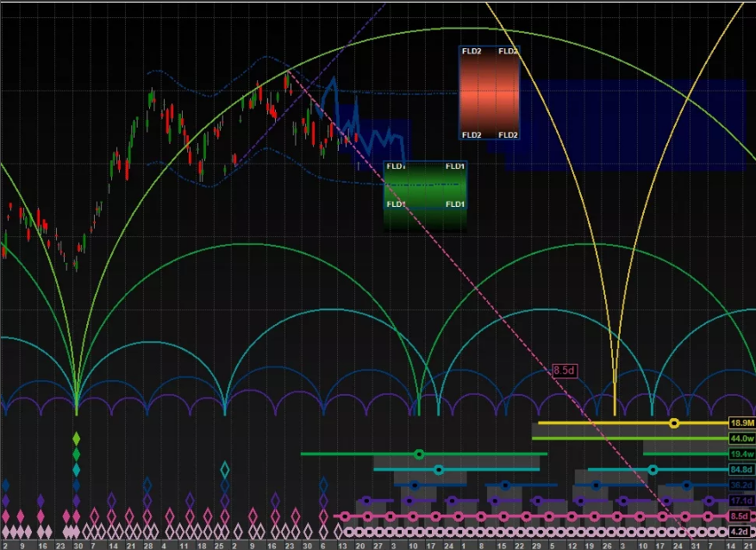Viewport: 756px width, 550px height.
Task: Select the 44.0w cycle label
Action: (x=742, y=439)
